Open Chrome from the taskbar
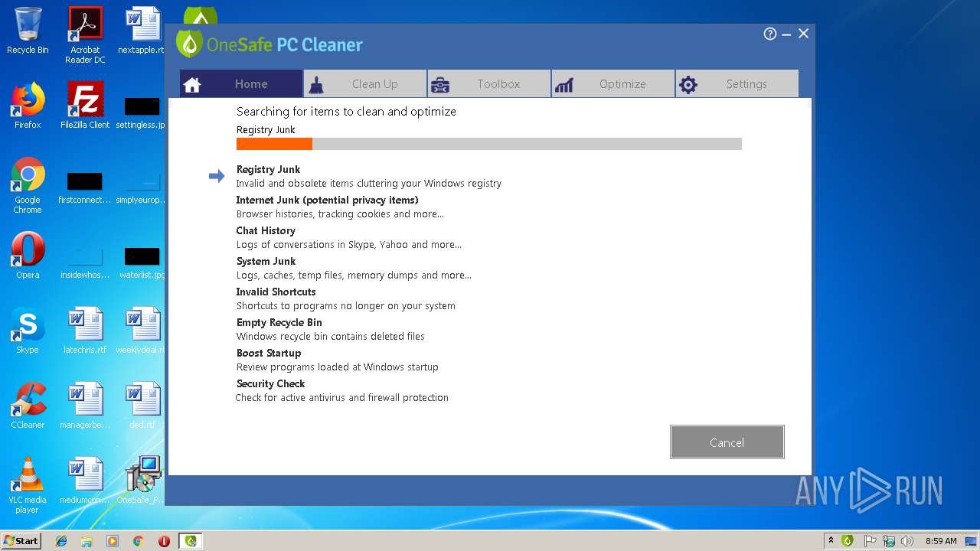Viewport: 980px width, 551px height. click(x=139, y=541)
